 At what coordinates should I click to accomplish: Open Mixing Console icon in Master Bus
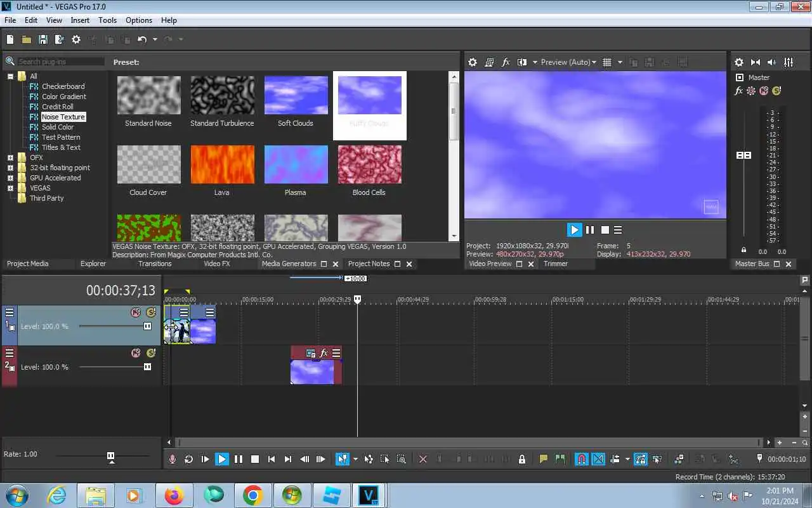789,62
